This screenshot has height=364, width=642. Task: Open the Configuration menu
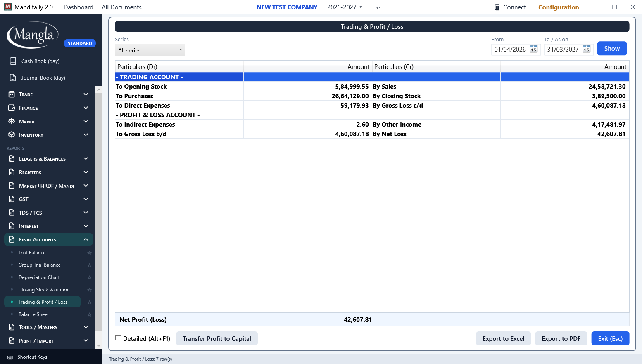(559, 7)
